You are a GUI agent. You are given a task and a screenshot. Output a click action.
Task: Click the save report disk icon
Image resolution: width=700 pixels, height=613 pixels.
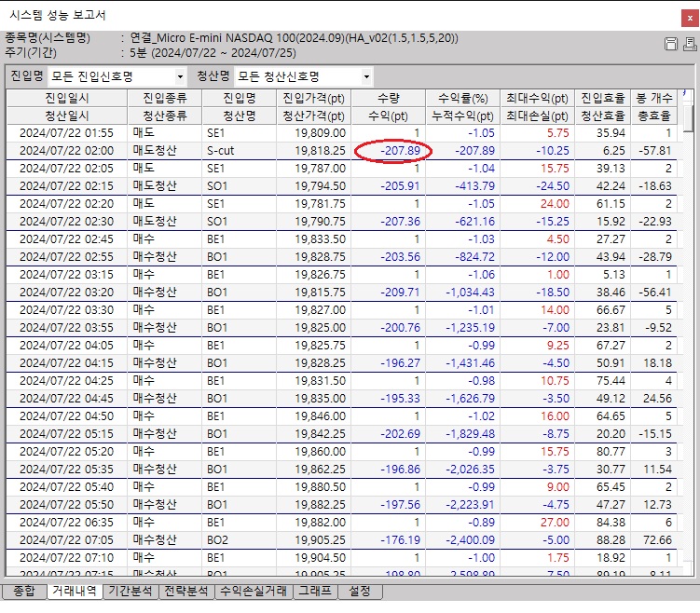click(669, 44)
